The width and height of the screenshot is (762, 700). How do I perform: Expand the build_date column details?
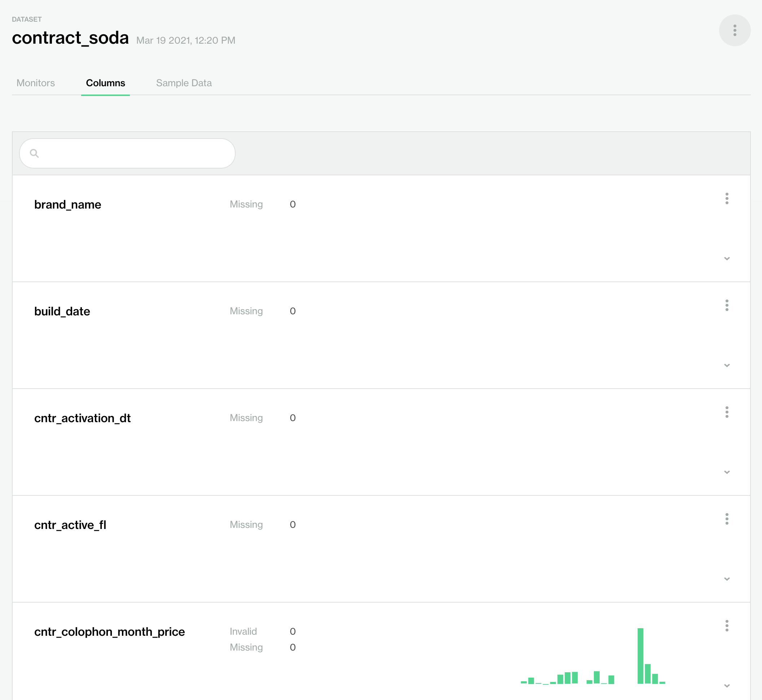[x=727, y=365]
